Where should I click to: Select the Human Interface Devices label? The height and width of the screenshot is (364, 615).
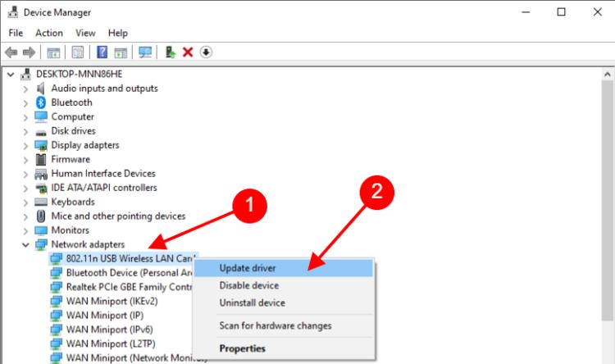103,173
